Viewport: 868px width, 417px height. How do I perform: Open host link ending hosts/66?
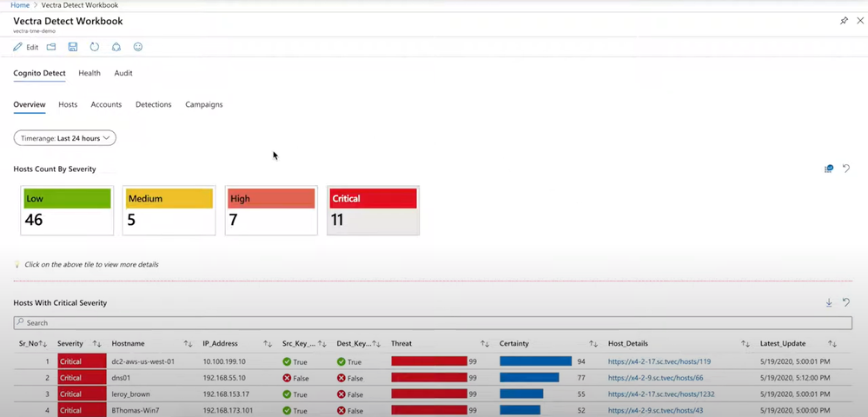tap(655, 378)
